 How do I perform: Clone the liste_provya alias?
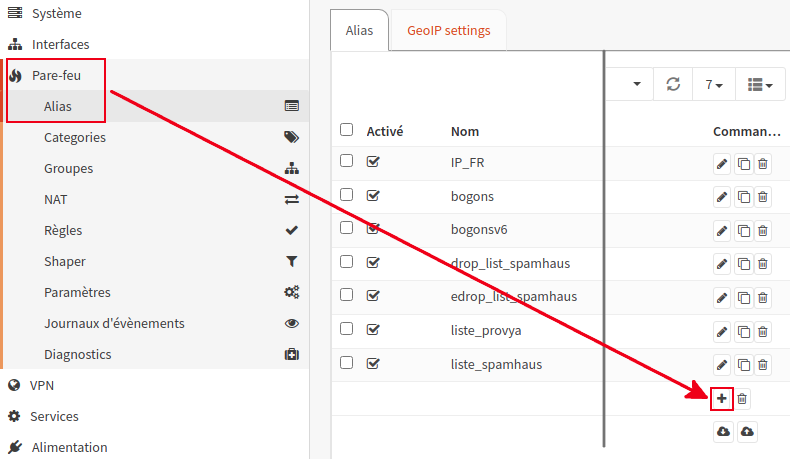pos(744,332)
